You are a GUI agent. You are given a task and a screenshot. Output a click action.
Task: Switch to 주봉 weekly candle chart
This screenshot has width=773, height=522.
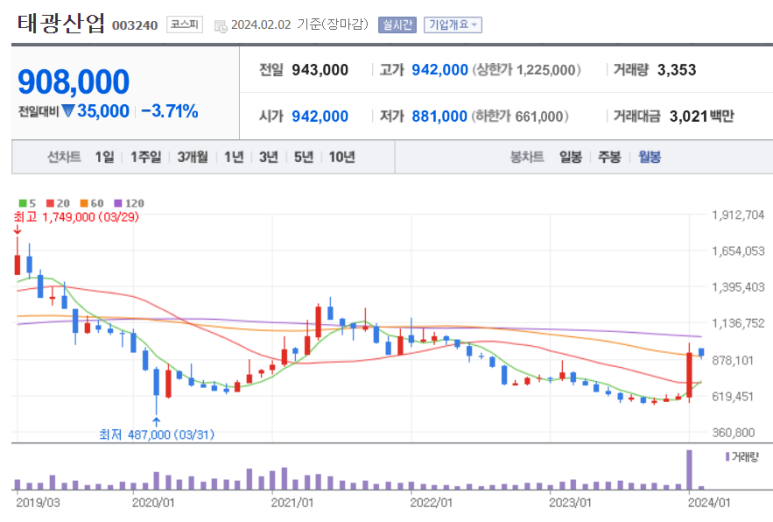click(x=609, y=157)
